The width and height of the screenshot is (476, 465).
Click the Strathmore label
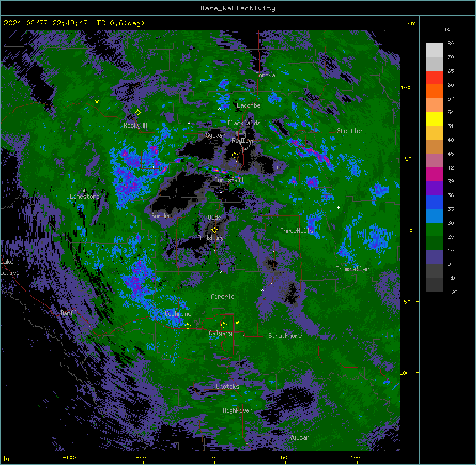(x=285, y=336)
